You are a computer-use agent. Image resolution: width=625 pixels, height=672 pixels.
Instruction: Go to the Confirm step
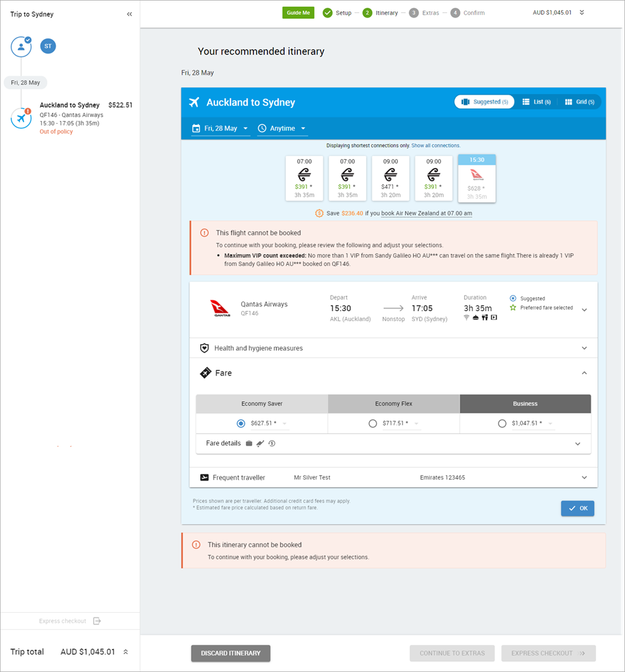click(468, 13)
